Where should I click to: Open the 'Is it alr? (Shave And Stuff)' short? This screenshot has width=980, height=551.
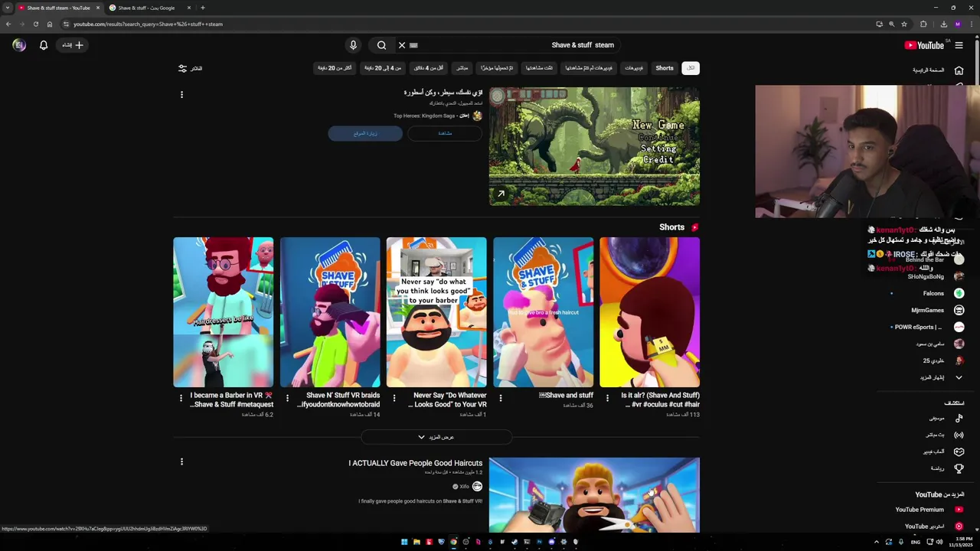click(x=650, y=312)
